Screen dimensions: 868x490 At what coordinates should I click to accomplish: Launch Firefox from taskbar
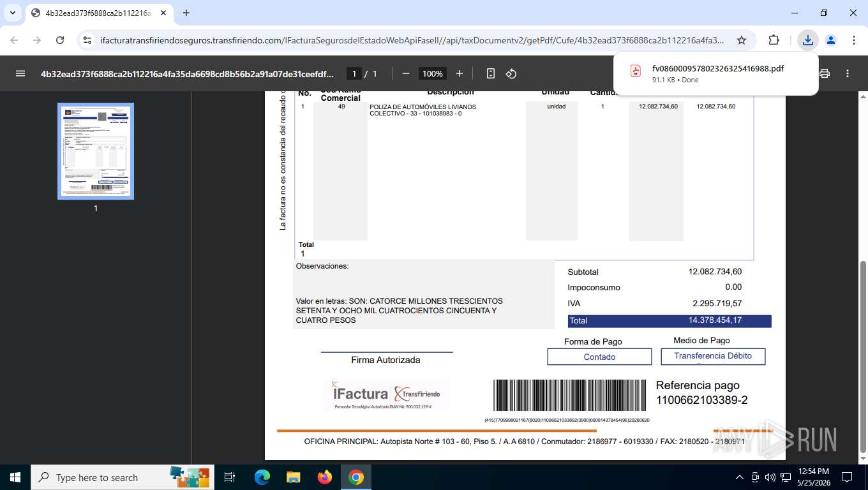[325, 477]
